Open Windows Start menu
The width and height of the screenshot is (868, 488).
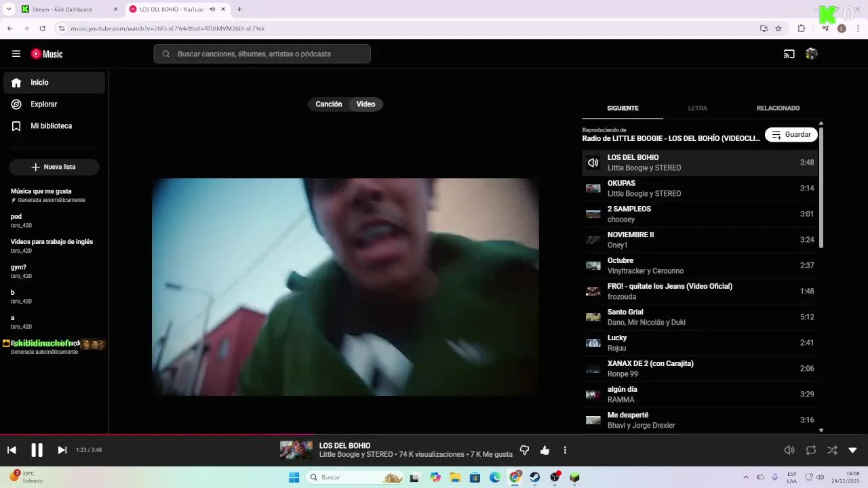294,478
